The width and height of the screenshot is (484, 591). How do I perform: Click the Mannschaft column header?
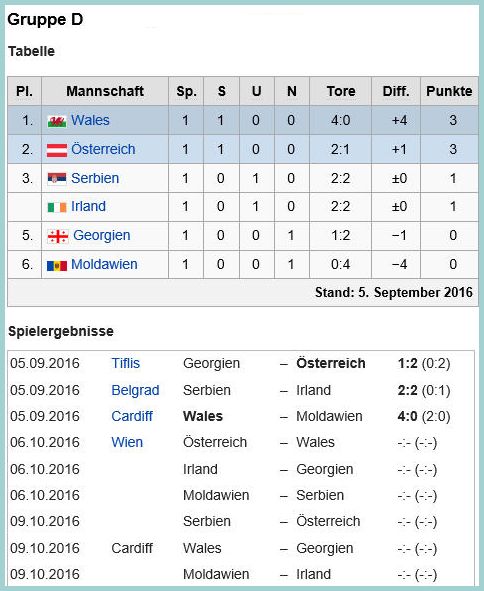pos(105,91)
